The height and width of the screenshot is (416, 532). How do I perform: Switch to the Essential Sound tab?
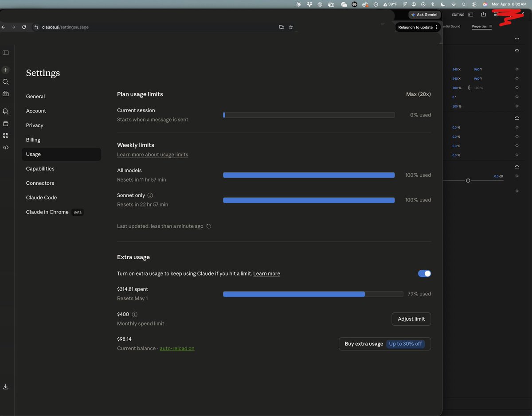[451, 26]
